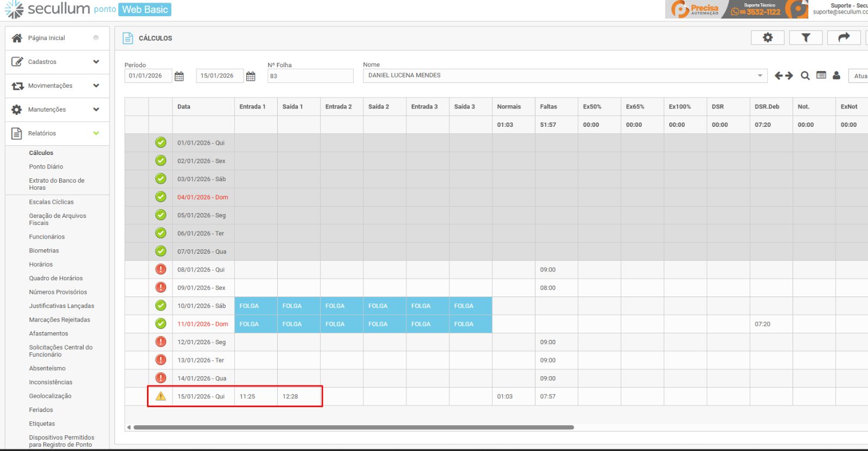The image size is (868, 451).
Task: Click the employee person icon
Action: pyautogui.click(x=837, y=76)
